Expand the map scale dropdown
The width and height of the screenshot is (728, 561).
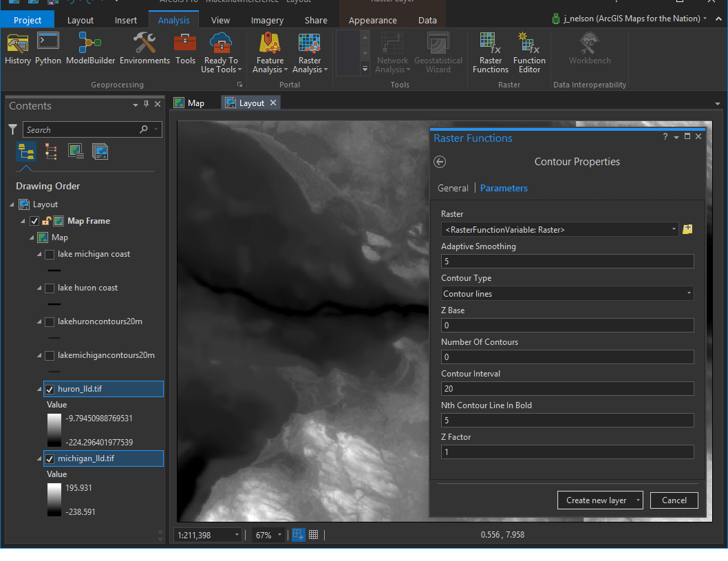coord(237,535)
